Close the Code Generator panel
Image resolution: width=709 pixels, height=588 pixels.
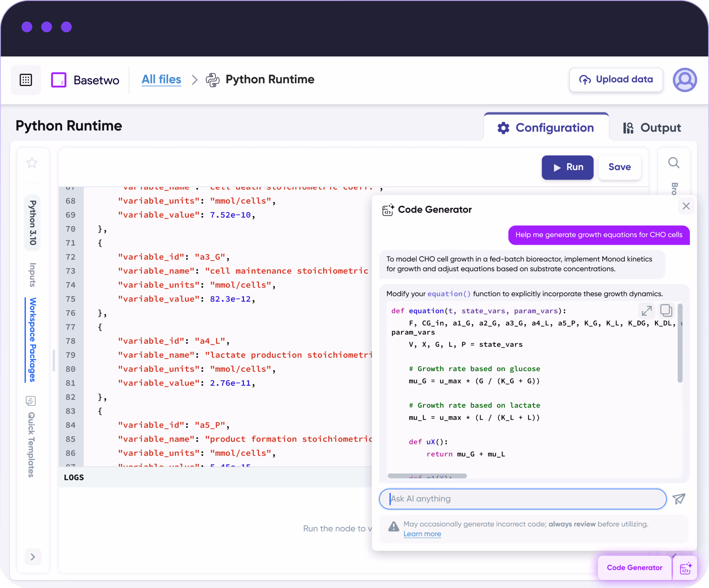click(686, 206)
